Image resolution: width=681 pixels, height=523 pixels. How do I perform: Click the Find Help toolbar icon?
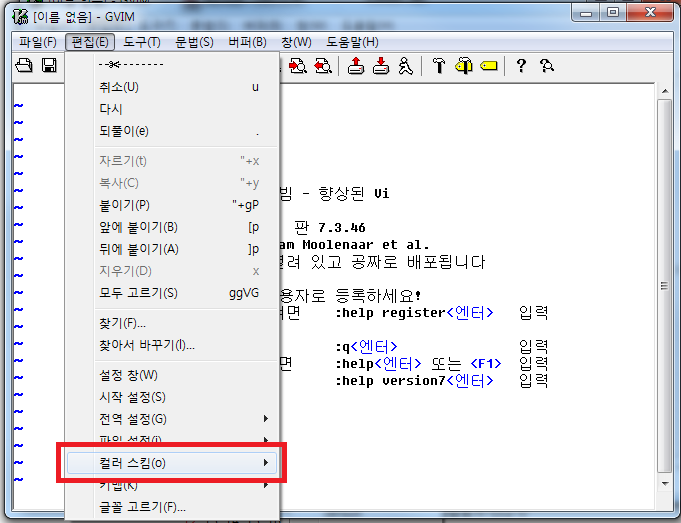546,66
